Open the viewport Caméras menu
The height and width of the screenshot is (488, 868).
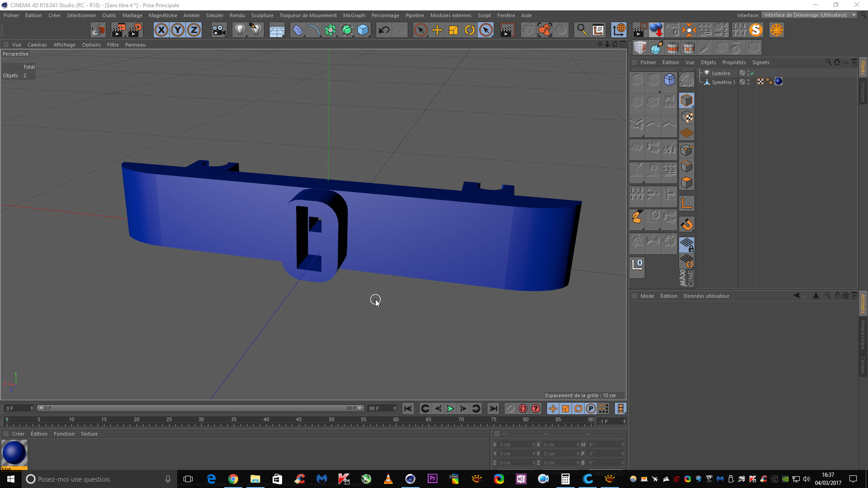37,45
